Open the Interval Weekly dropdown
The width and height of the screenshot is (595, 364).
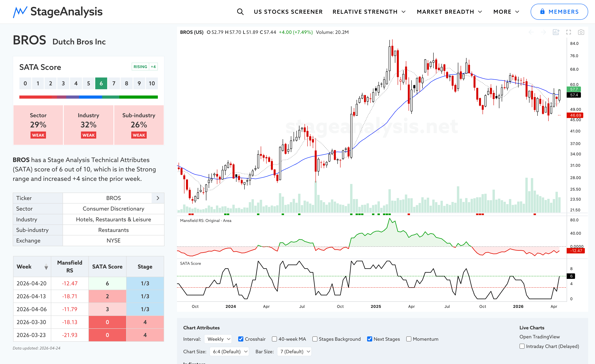click(x=218, y=339)
